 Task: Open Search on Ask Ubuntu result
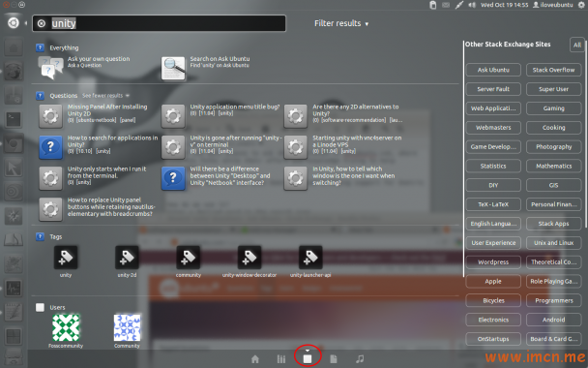pos(206,68)
